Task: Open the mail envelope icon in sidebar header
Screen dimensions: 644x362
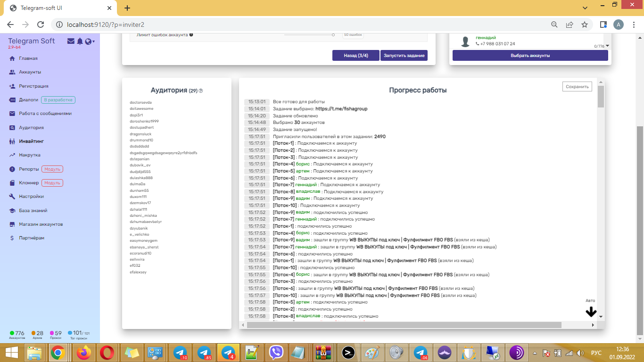Action: click(71, 41)
